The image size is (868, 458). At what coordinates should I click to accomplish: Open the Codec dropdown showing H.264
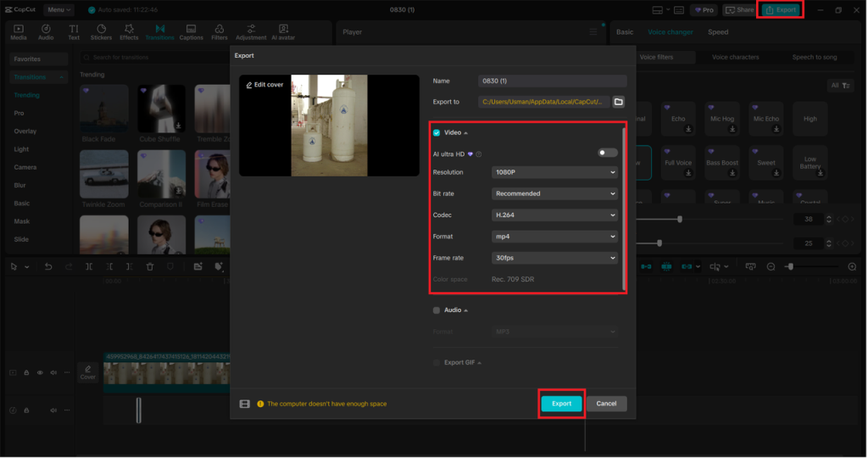(554, 215)
